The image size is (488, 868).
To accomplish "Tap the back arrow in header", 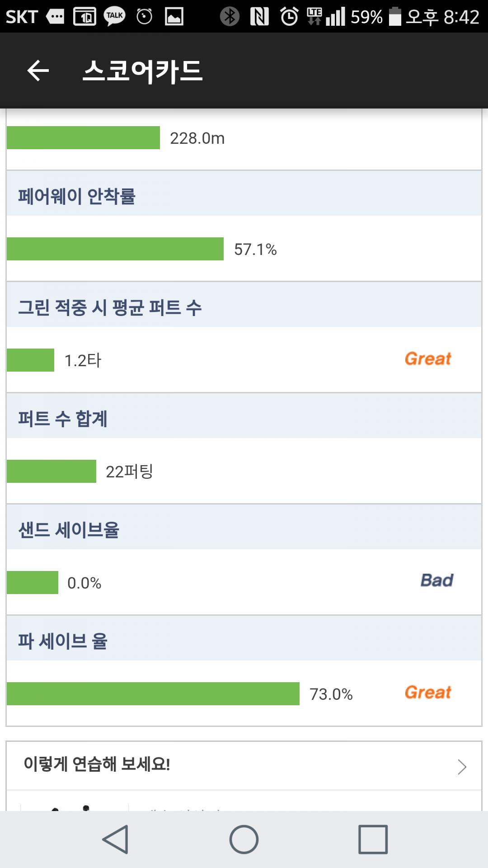I will [38, 71].
